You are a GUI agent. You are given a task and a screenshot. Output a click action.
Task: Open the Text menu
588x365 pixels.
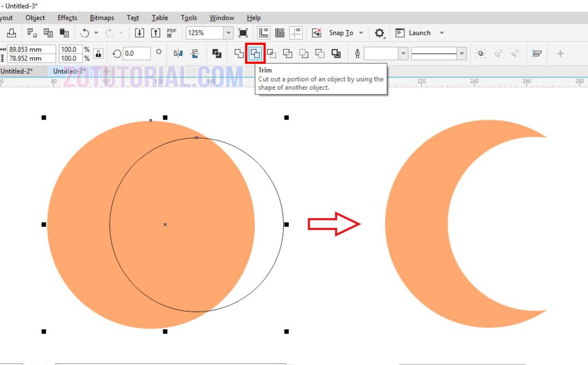(x=133, y=18)
